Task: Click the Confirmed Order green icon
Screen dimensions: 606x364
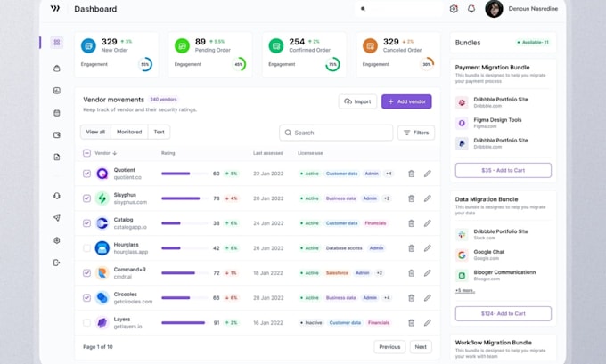Action: (x=276, y=46)
